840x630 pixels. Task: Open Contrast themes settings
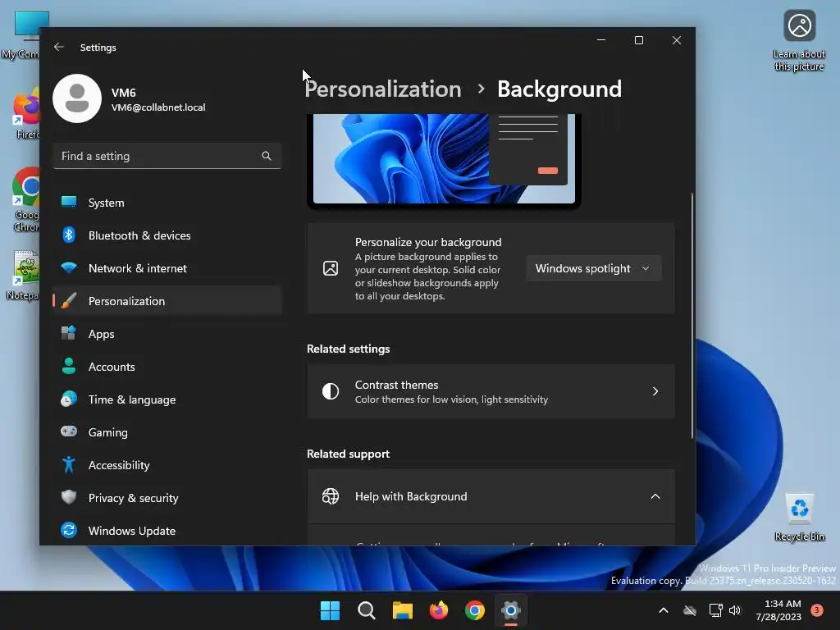point(491,391)
